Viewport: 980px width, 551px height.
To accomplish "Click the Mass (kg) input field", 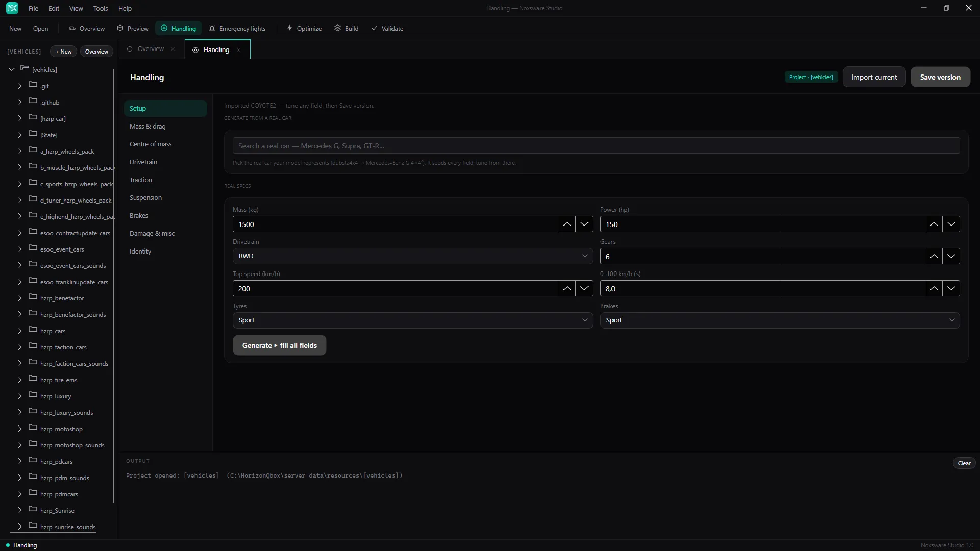I will pos(395,224).
